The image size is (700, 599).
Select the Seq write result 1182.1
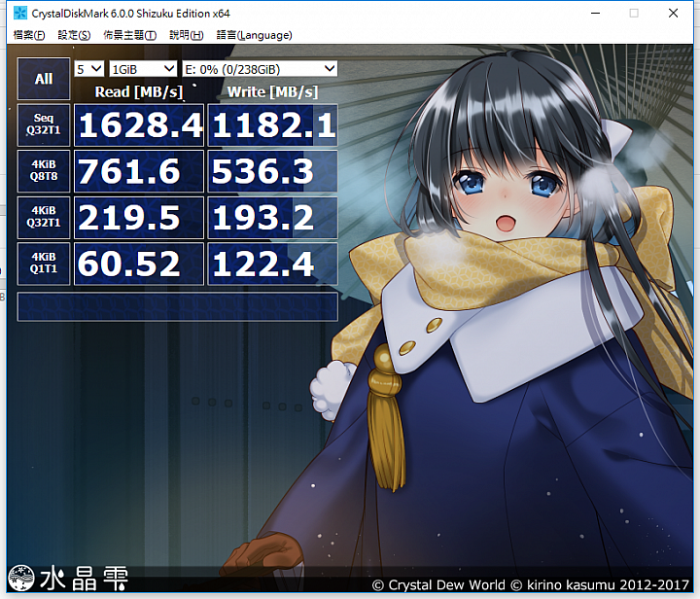273,125
